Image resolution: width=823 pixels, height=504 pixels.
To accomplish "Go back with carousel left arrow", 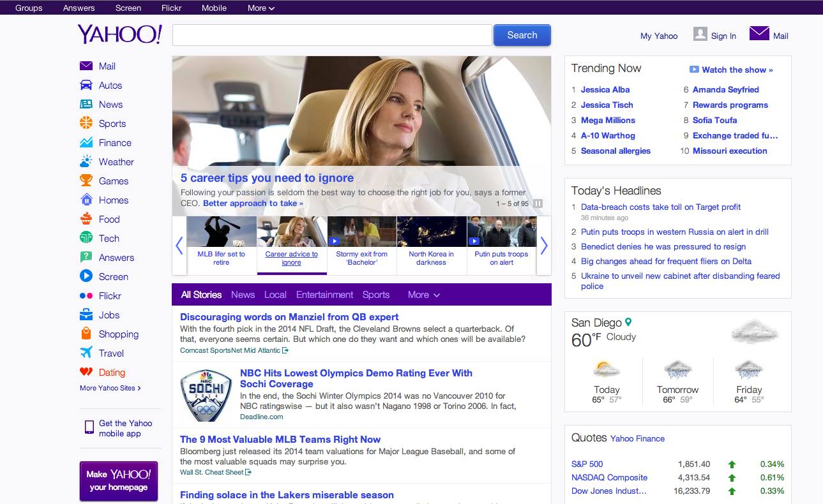I will (x=179, y=246).
